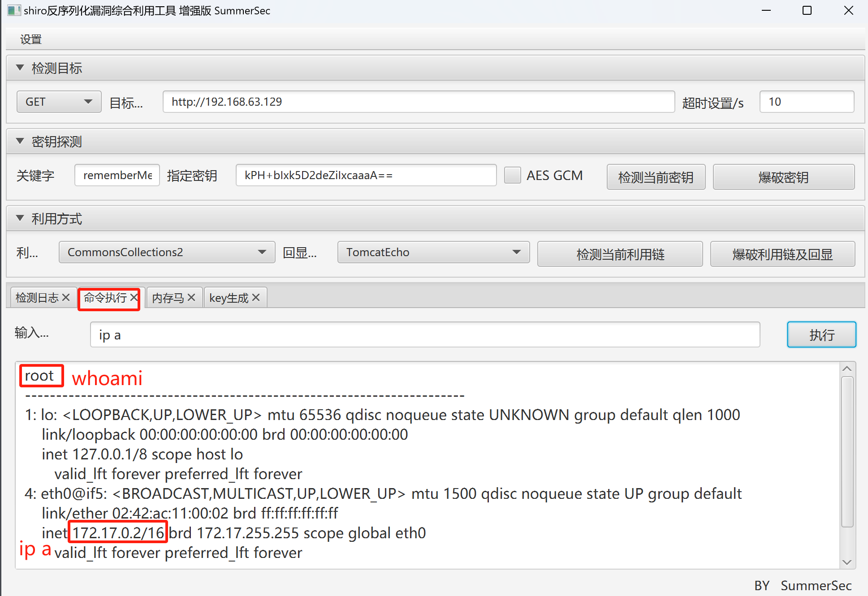The image size is (868, 596).
Task: Close the 命令执行 tab
Action: [134, 297]
